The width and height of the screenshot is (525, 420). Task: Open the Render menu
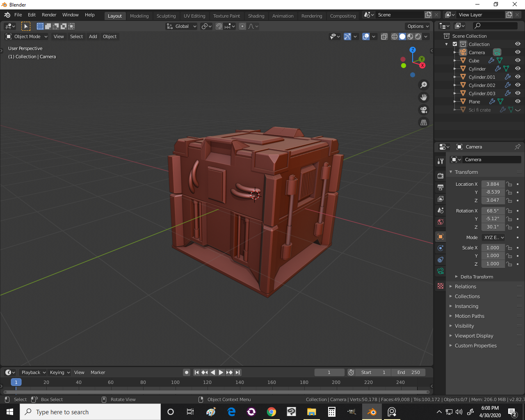coord(49,15)
